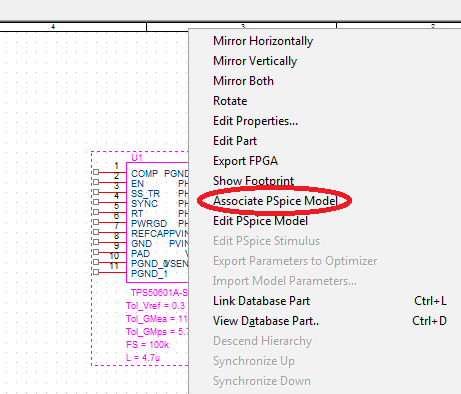Click the EN pin label

coord(137,184)
